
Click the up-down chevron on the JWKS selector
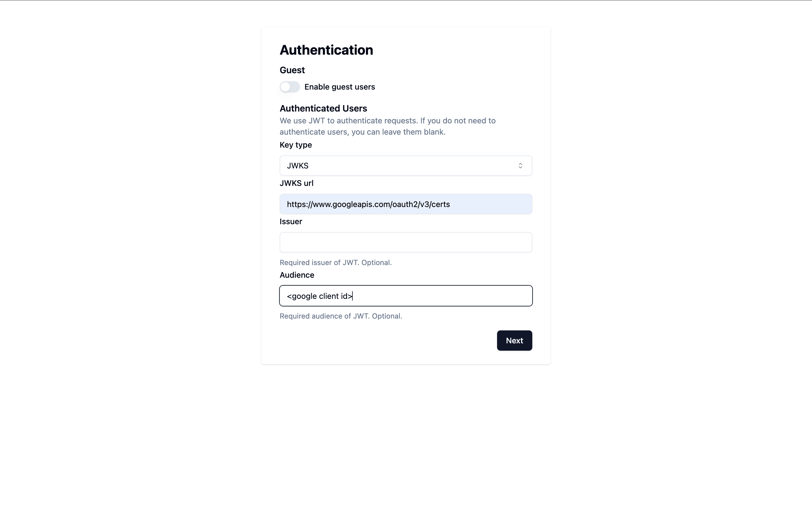tap(521, 165)
